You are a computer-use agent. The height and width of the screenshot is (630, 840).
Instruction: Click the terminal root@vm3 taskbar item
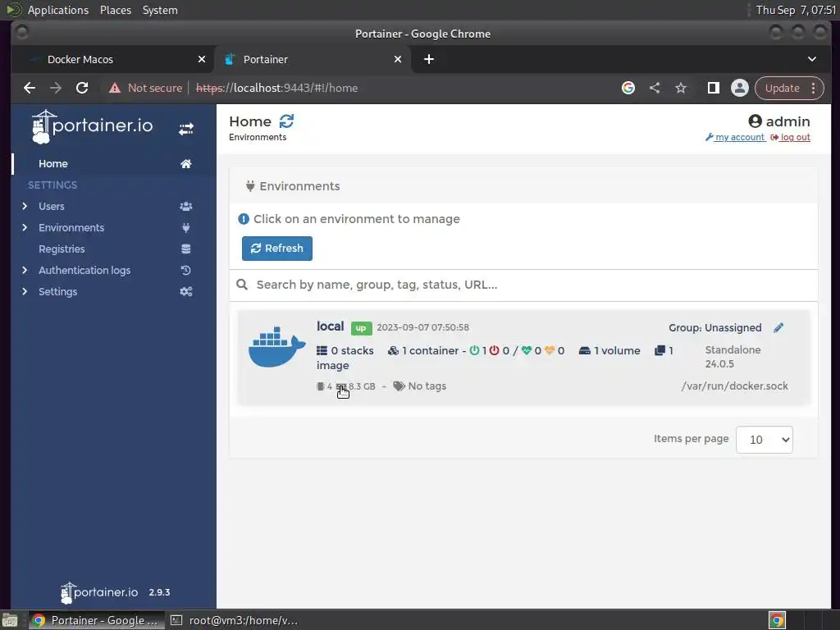(234, 620)
